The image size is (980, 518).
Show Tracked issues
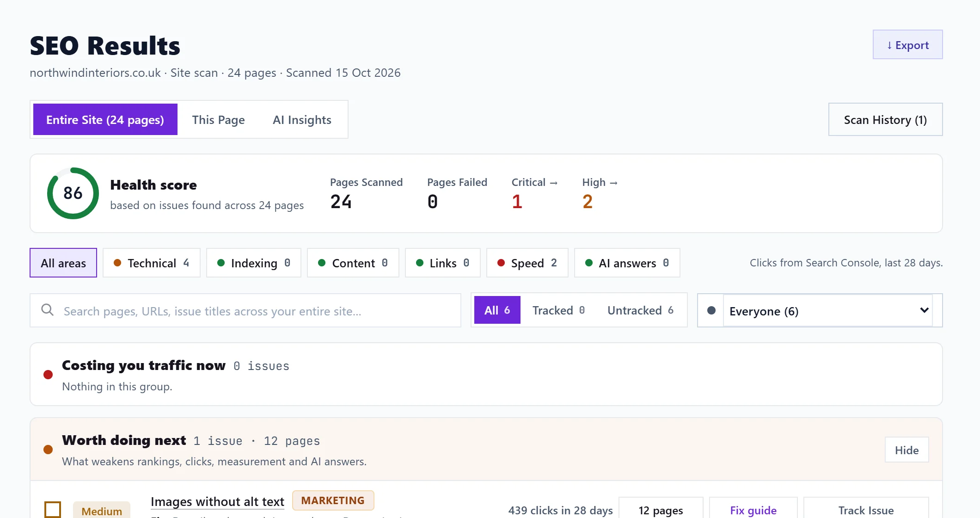tap(559, 310)
